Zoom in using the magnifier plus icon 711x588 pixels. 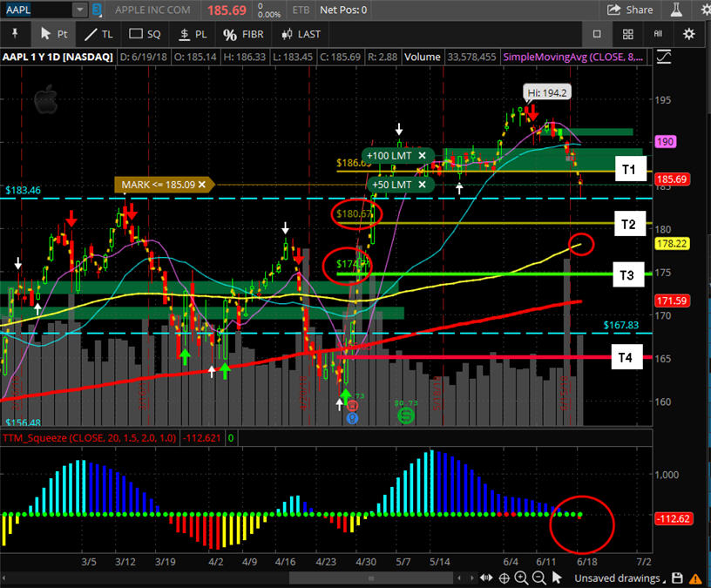tap(521, 578)
